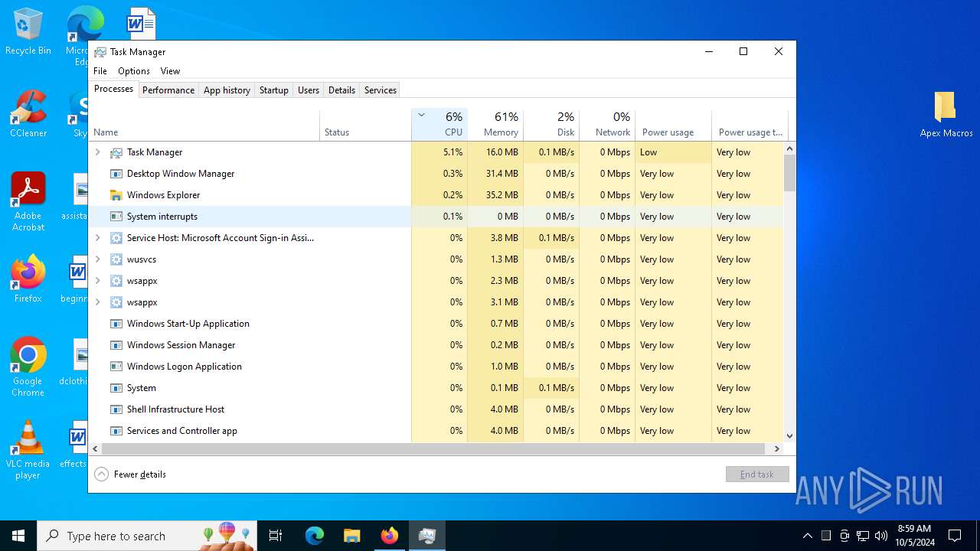Click the horizontal scrollbar left arrow
The width and height of the screenshot is (980, 551).
(x=96, y=449)
